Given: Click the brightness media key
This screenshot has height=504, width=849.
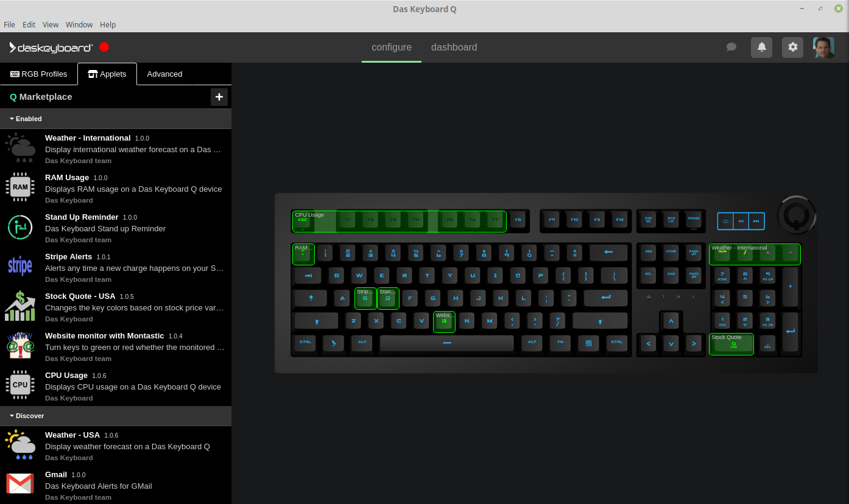Looking at the screenshot, I should 725,221.
